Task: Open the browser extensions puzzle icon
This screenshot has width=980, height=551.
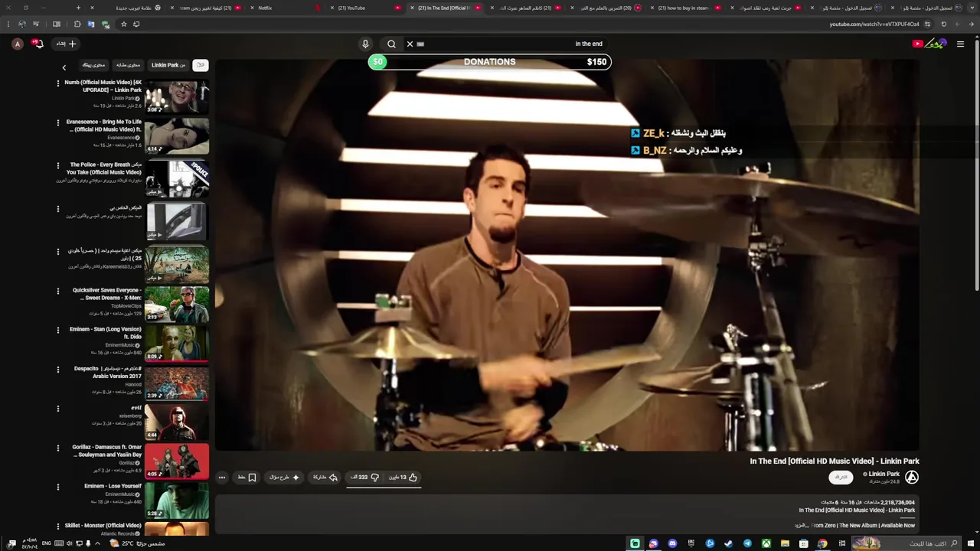Action: tap(77, 24)
